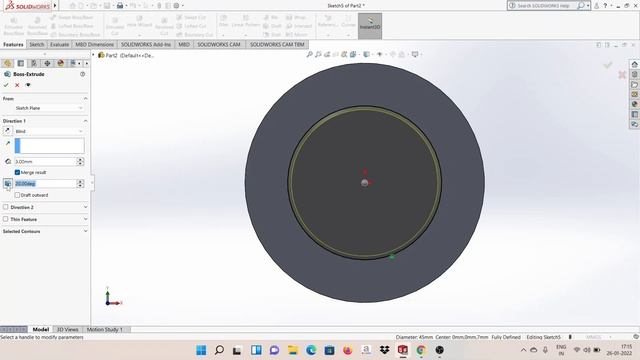The width and height of the screenshot is (640, 360).
Task: Open Hide/Show Items in view toolbar
Action: click(380, 54)
